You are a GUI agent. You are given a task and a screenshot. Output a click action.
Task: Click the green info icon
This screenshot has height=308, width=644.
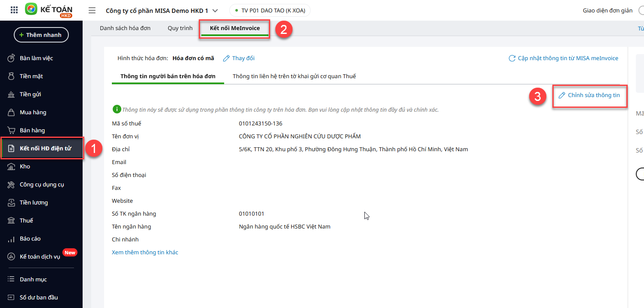tap(116, 110)
